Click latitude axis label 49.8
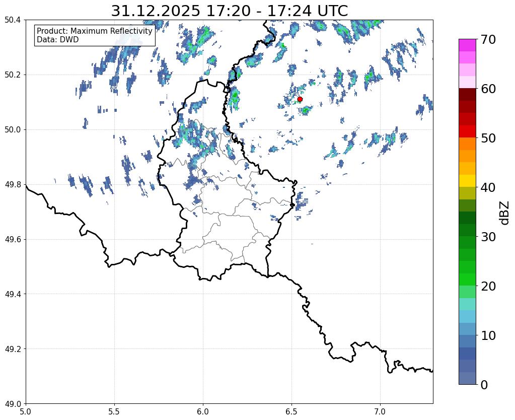Image resolution: width=515 pixels, height=420 pixels. tap(13, 184)
